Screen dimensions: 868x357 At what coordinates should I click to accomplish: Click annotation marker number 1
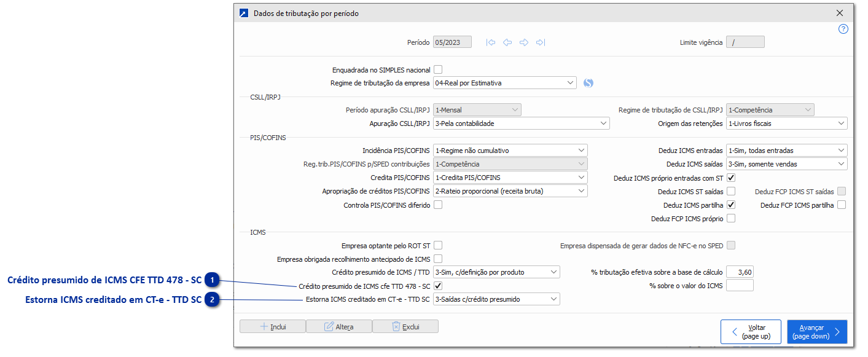point(212,280)
